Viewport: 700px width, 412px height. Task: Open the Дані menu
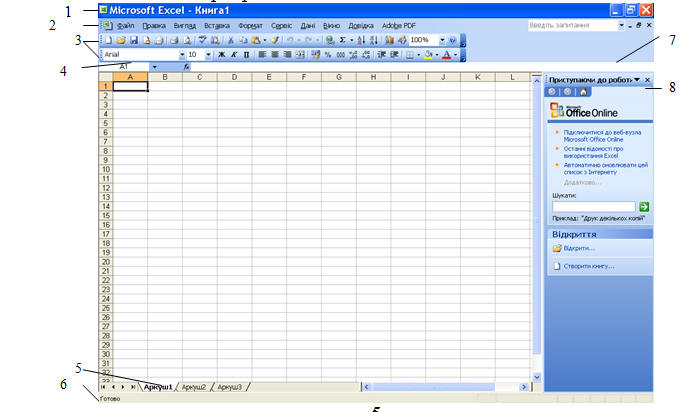coord(308,26)
